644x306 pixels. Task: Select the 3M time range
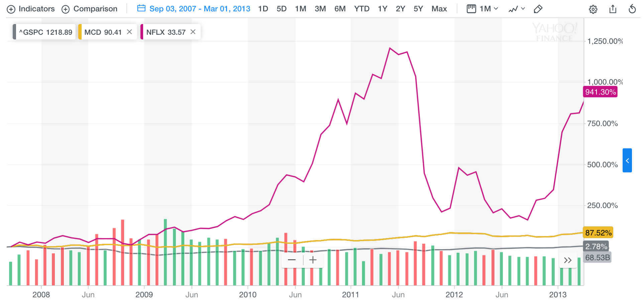coord(320,9)
